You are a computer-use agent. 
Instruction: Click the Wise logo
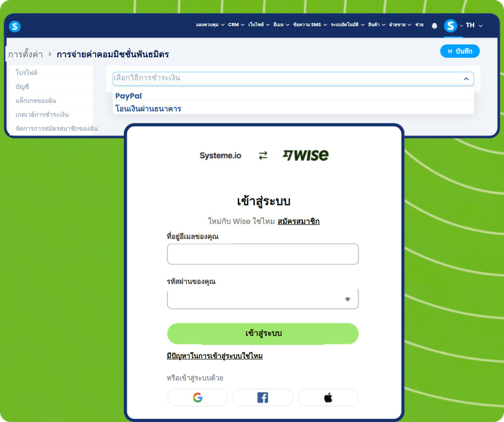click(x=305, y=155)
